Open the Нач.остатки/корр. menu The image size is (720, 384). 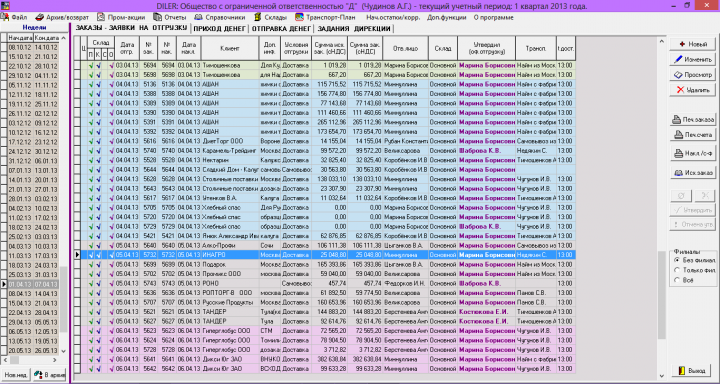[x=394, y=17]
